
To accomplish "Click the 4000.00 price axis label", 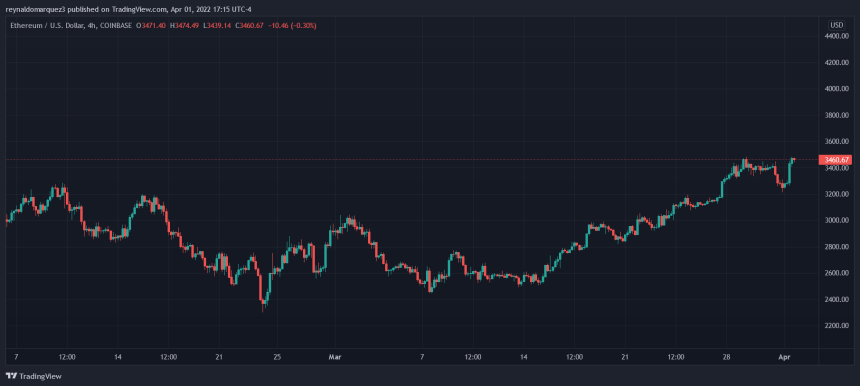I will (836, 89).
